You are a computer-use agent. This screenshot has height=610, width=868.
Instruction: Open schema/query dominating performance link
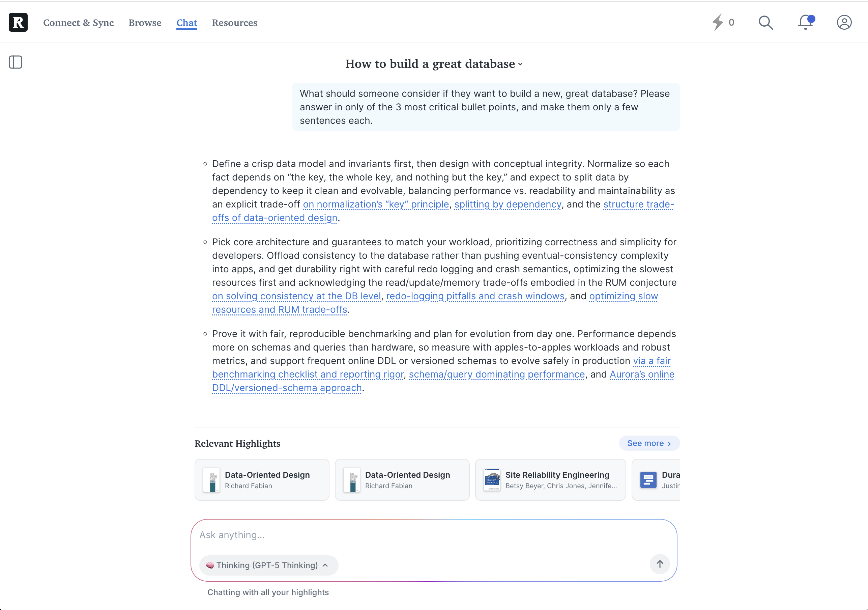[x=497, y=375]
